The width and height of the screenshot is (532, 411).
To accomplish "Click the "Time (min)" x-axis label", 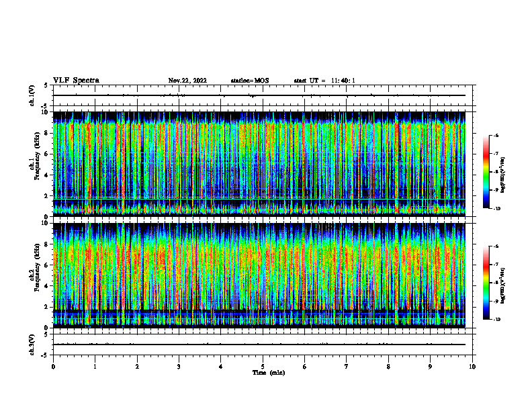I will coord(269,373).
